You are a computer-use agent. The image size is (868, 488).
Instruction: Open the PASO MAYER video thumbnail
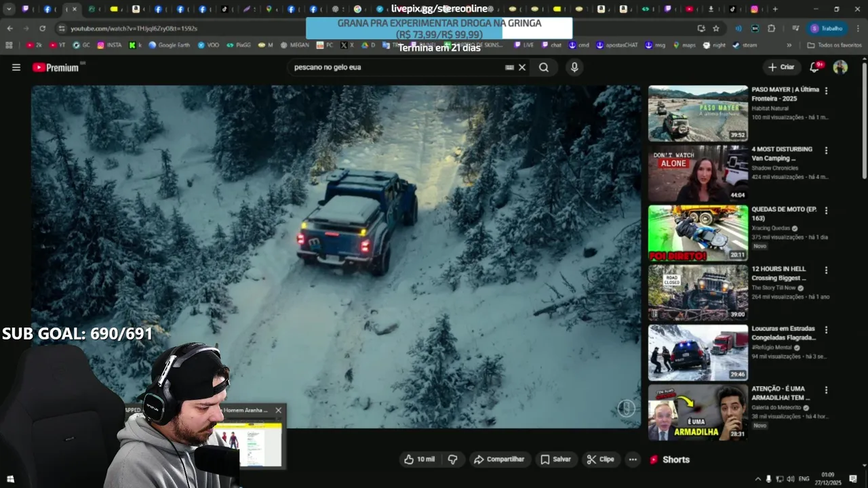click(698, 113)
